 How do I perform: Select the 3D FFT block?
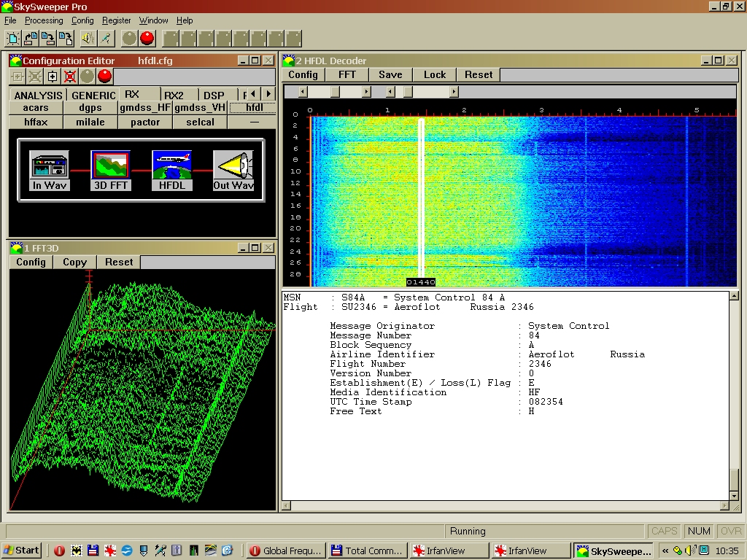tap(111, 171)
